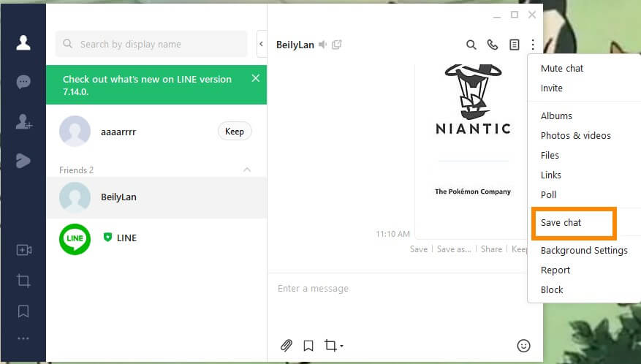The height and width of the screenshot is (364, 641).
Task: Open the Notes icon in chat header
Action: [515, 45]
